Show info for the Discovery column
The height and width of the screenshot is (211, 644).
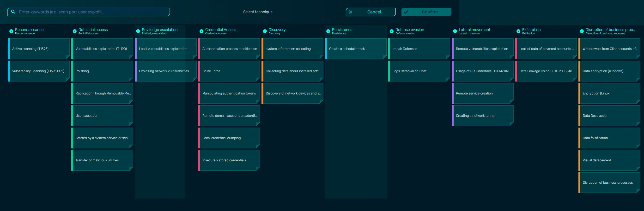click(265, 31)
